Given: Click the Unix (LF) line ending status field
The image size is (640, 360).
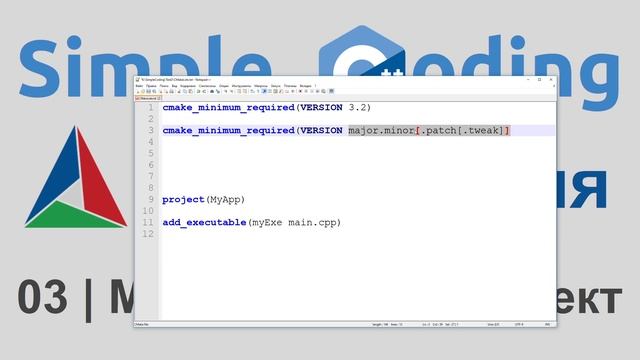Looking at the screenshot, I should 493,324.
